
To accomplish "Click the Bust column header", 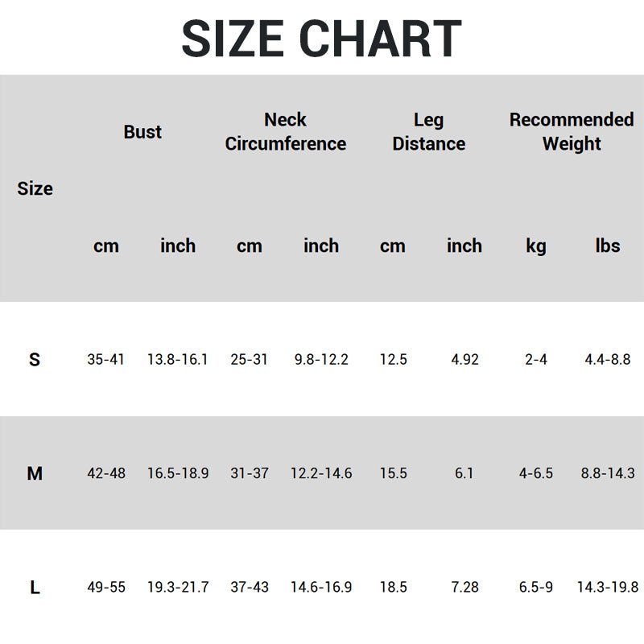I will (142, 132).
